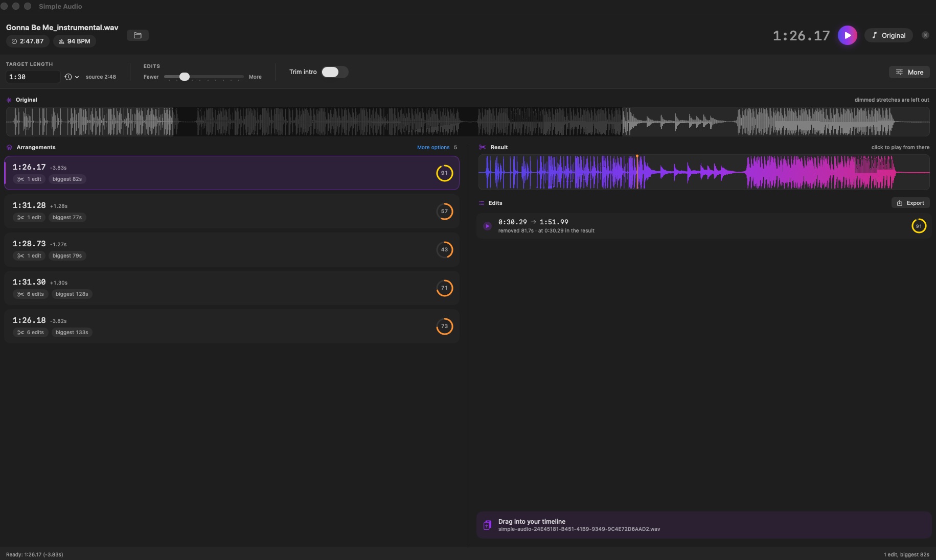This screenshot has width=936, height=560.
Task: Click the 'biggest 77s' tag
Action: coord(67,217)
